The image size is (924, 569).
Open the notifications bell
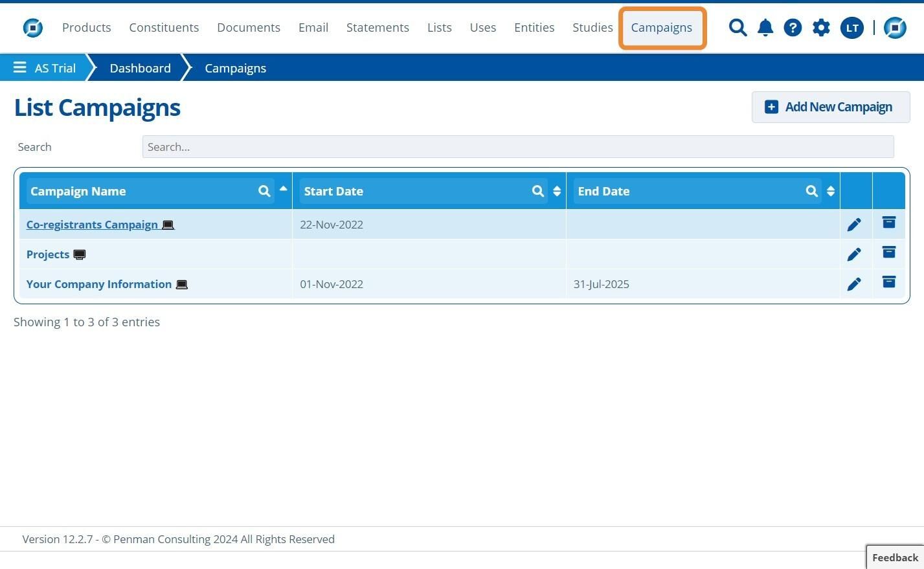click(765, 28)
